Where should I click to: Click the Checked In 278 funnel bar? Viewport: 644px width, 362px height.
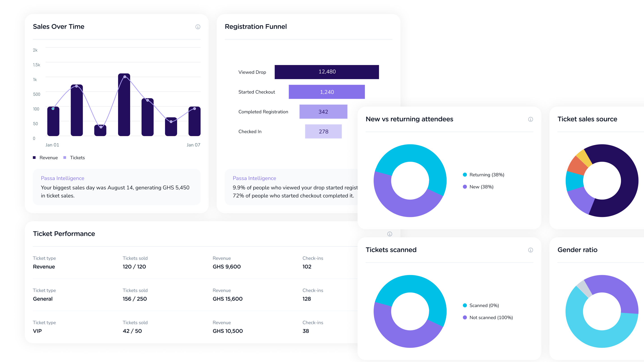[x=323, y=131]
